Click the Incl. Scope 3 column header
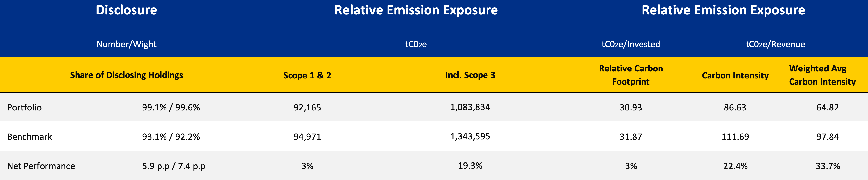The width and height of the screenshot is (868, 180). click(470, 75)
